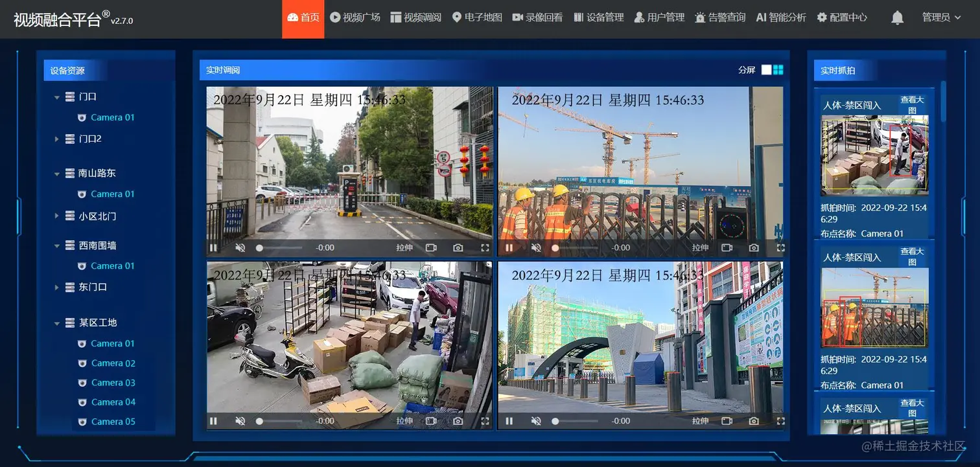980x467 pixels.
Task: Adjust volume slider on top-left gate video
Action: click(x=279, y=247)
